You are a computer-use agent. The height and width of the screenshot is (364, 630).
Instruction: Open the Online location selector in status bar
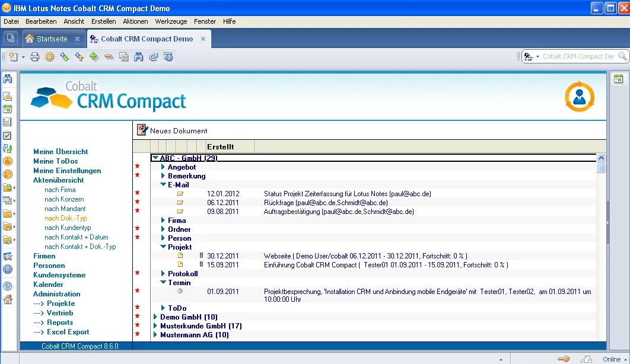[615, 359]
